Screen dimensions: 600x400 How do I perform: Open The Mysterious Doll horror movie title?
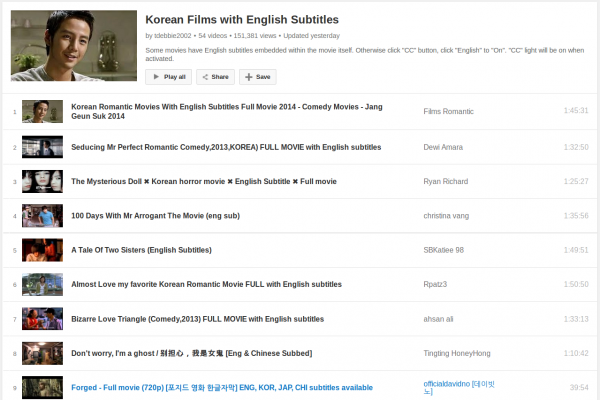pos(204,182)
